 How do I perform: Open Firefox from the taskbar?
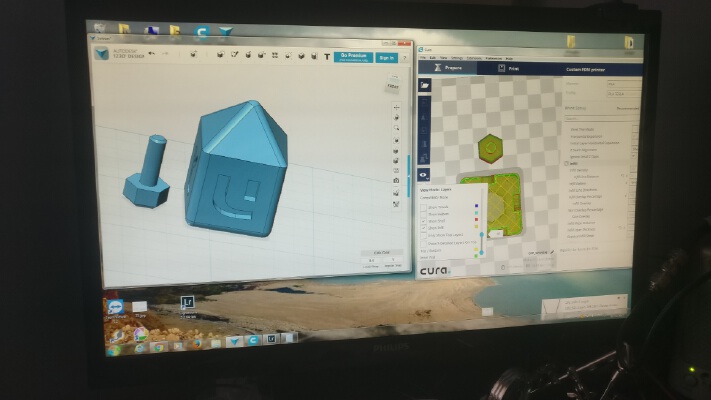pyautogui.click(x=196, y=344)
